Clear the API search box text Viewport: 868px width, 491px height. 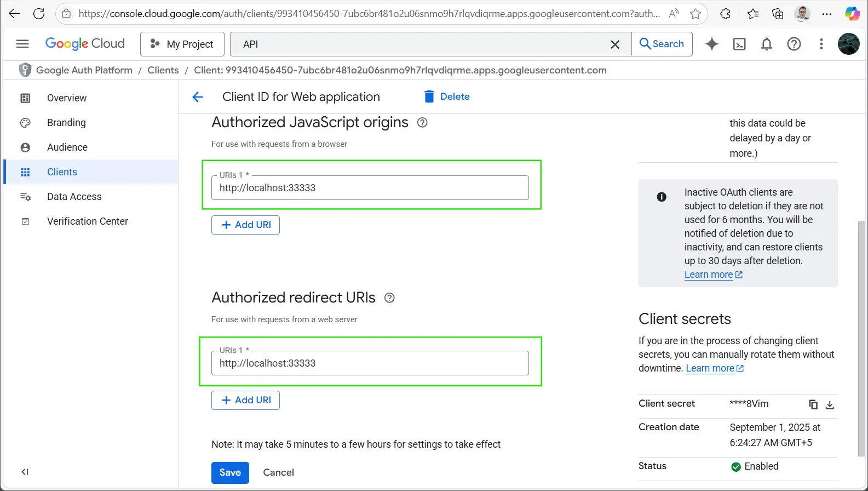615,44
